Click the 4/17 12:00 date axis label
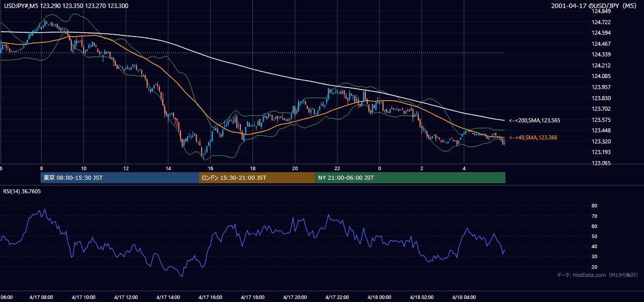Viewport: 644px width, 302px height. (125, 297)
